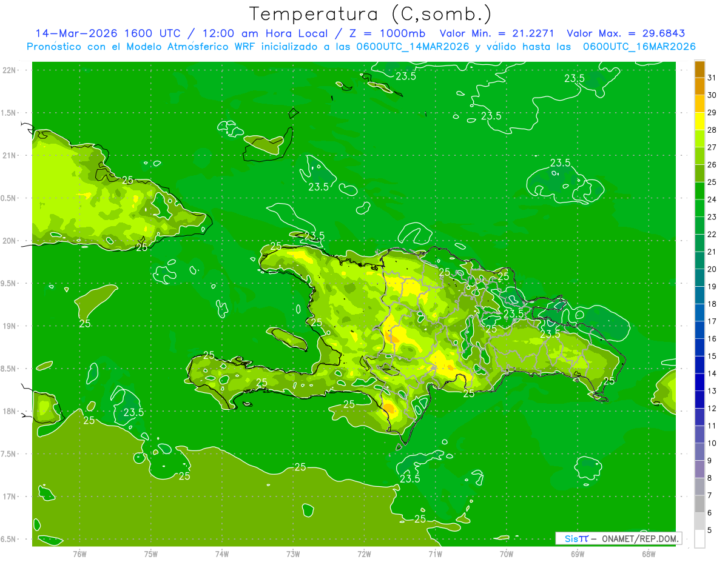Click the '7.5N' latitude axis label

pyautogui.click(x=8, y=454)
